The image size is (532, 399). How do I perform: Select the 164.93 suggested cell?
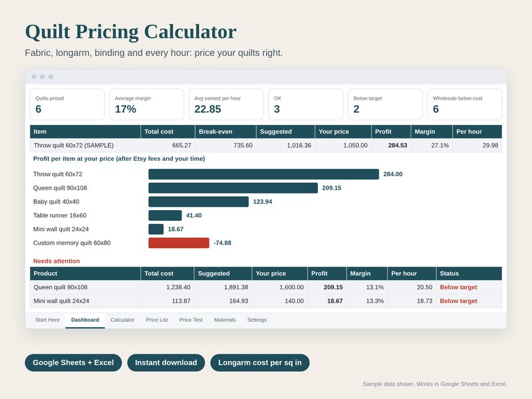[223, 301]
